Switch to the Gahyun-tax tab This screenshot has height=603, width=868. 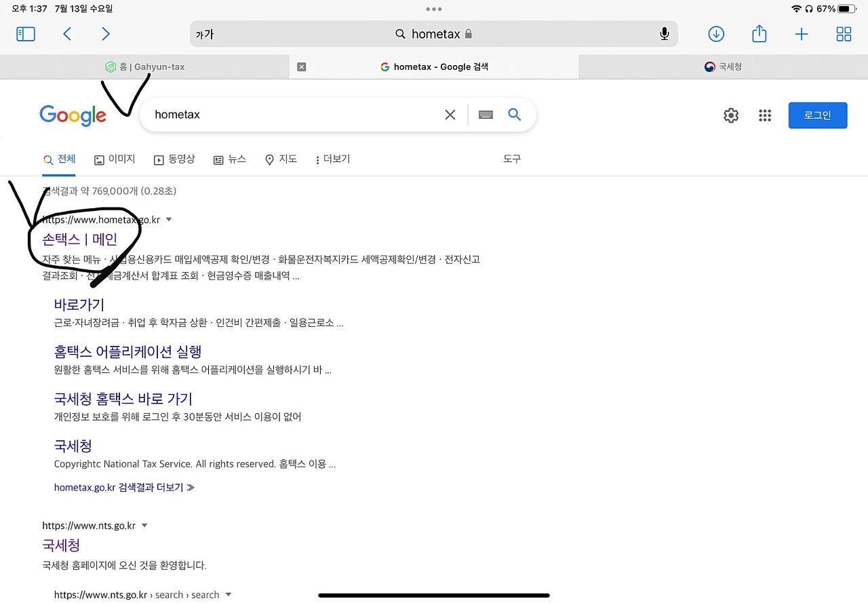[144, 66]
